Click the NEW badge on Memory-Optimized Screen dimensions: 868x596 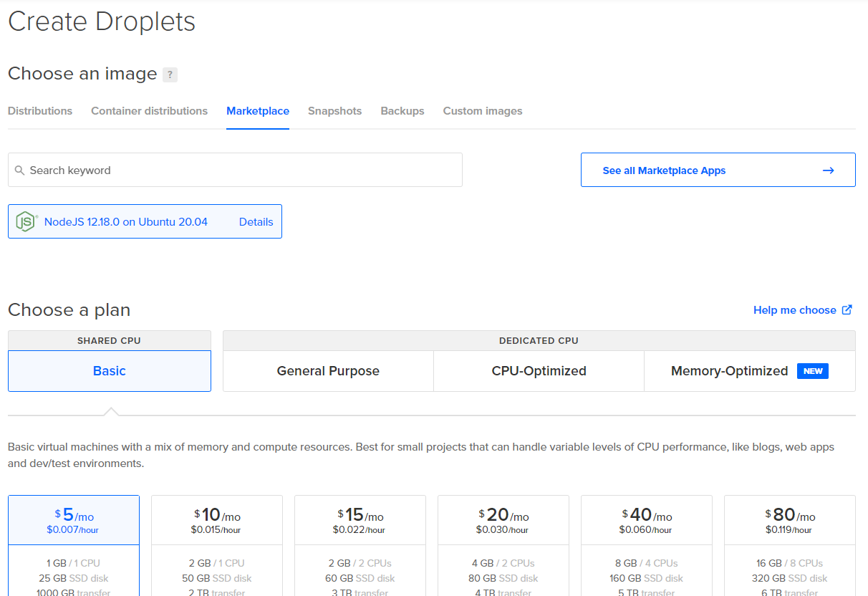pos(813,371)
